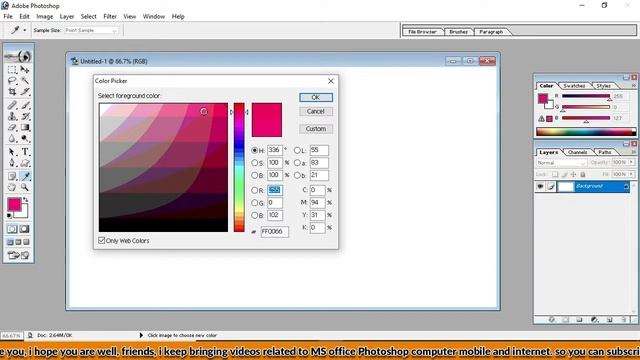The image size is (640, 360).
Task: Select the Move tool
Action: click(25, 69)
